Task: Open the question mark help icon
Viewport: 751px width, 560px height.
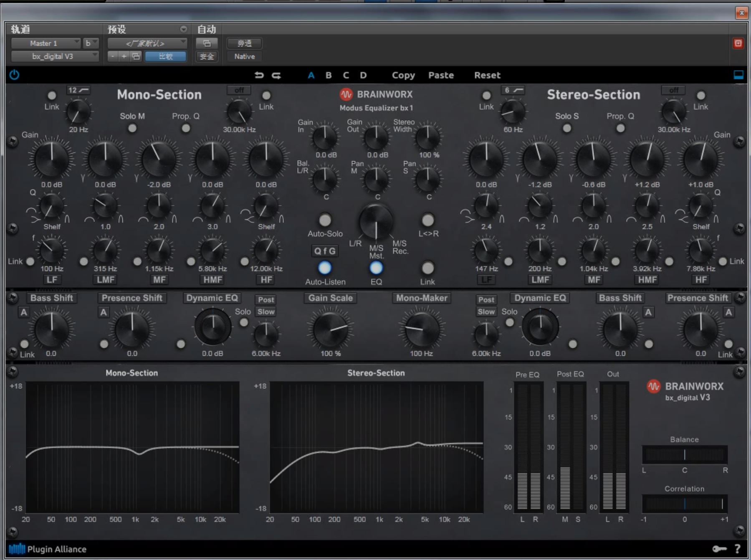Action: coord(738,549)
